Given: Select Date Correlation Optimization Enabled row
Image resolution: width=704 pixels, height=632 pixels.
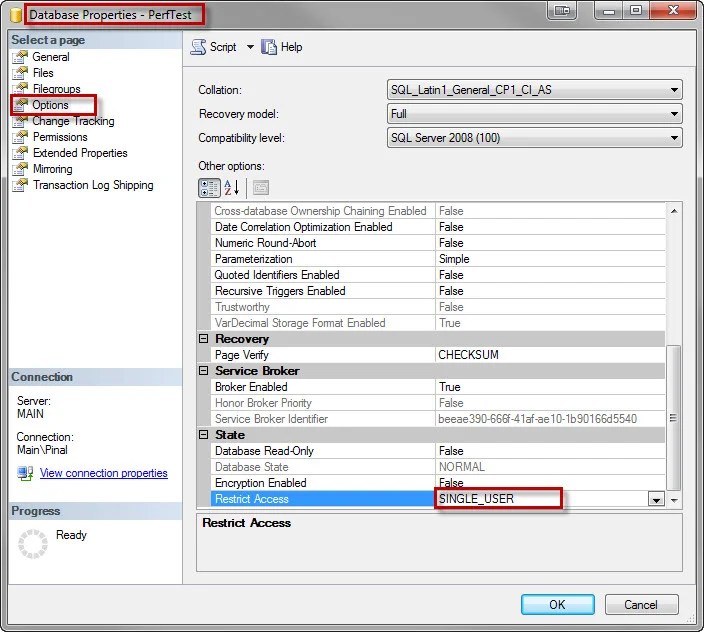Looking at the screenshot, I should (x=438, y=227).
